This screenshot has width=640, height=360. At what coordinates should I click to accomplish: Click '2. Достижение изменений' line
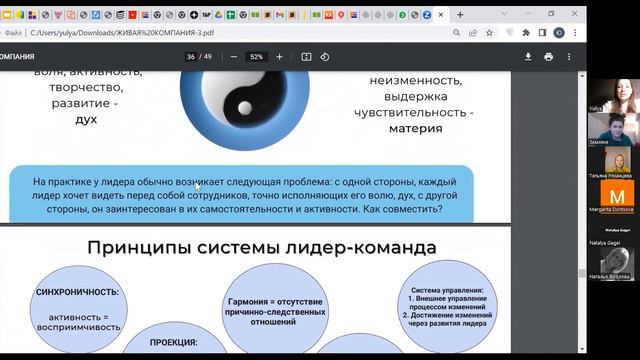pos(447,315)
